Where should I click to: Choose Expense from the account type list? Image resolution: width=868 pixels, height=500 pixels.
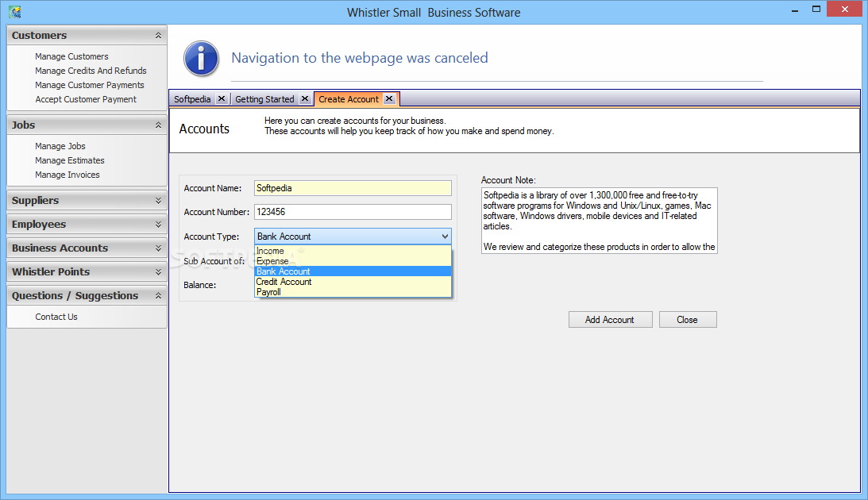tap(353, 261)
